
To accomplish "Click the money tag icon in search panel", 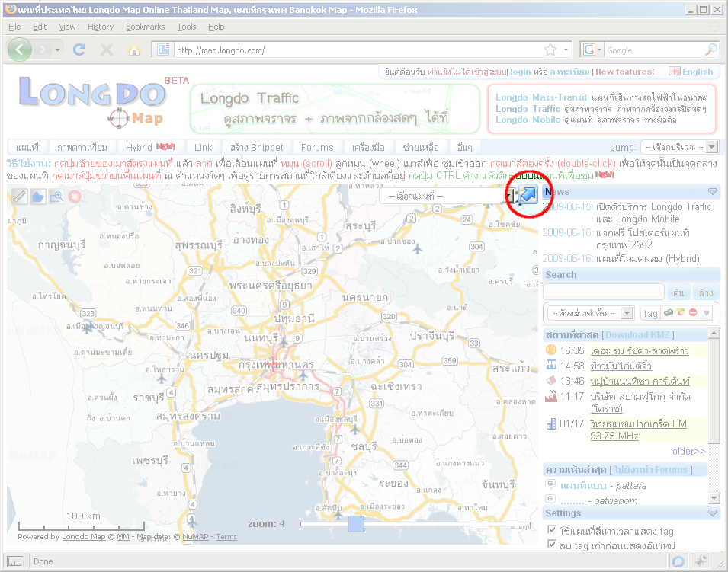I will click(668, 313).
